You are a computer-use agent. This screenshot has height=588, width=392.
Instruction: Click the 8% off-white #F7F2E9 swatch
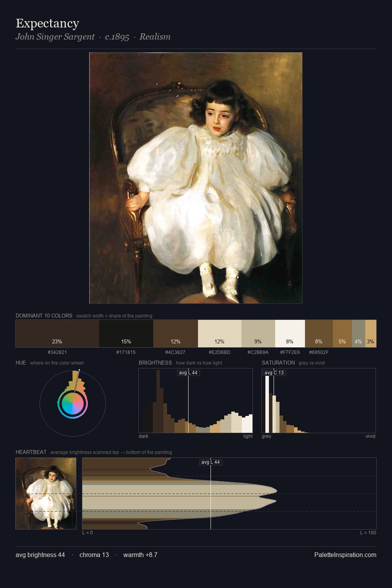290,334
